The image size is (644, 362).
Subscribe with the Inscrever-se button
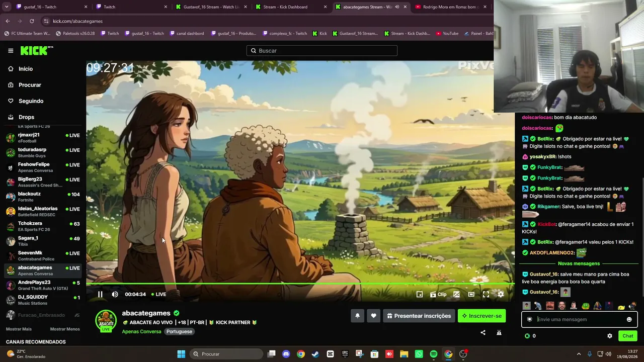(x=481, y=316)
